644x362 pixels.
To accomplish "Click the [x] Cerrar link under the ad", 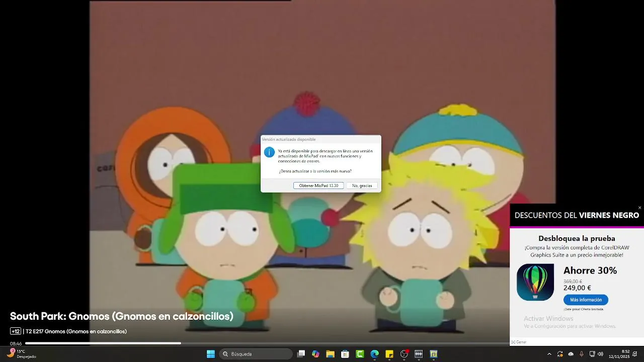I will (x=519, y=342).
